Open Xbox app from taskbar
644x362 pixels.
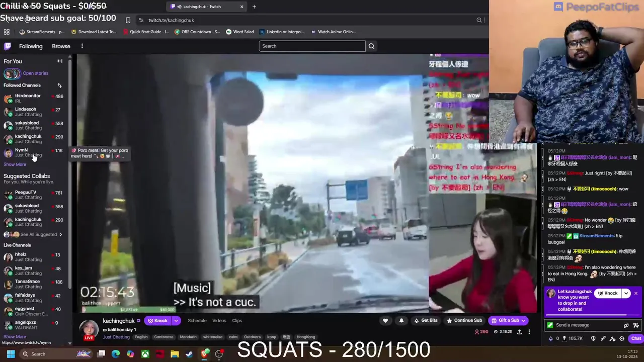coord(145,354)
